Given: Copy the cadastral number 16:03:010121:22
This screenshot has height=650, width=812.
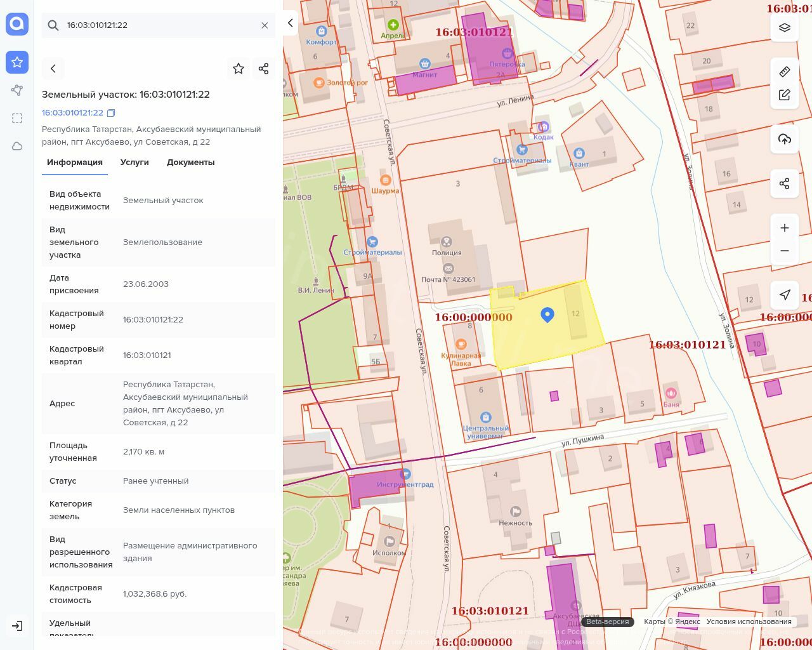Looking at the screenshot, I should pyautogui.click(x=111, y=113).
